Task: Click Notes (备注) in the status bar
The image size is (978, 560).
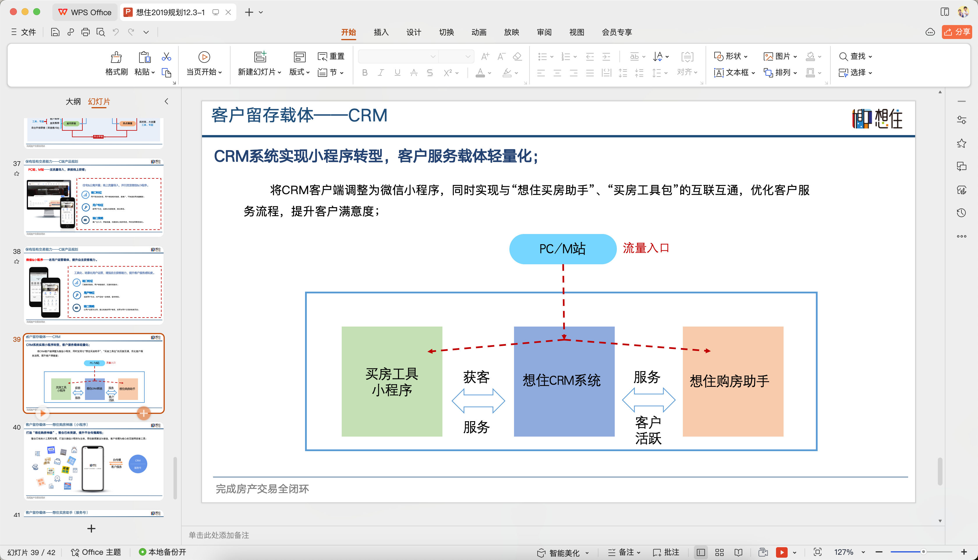Action: 624,552
